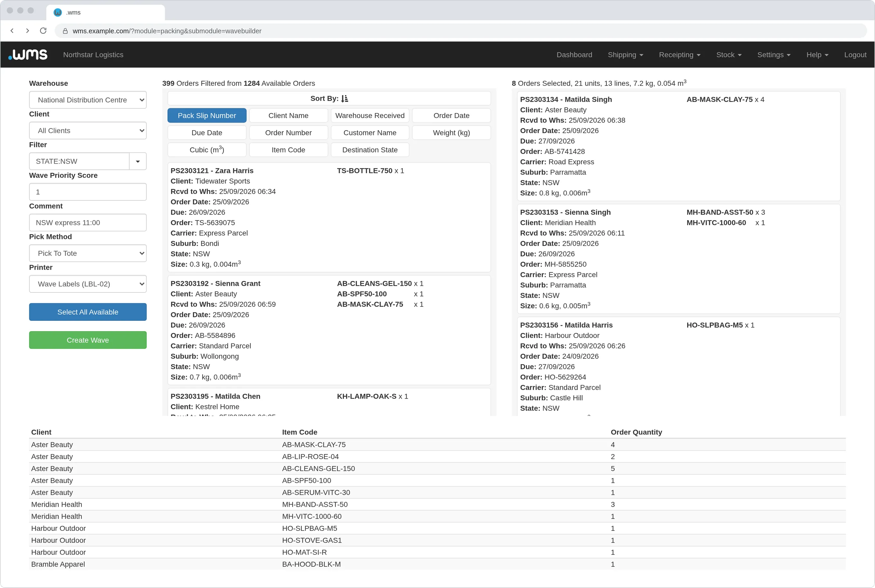This screenshot has height=588, width=875.
Task: Open the Help menu
Action: 817,55
